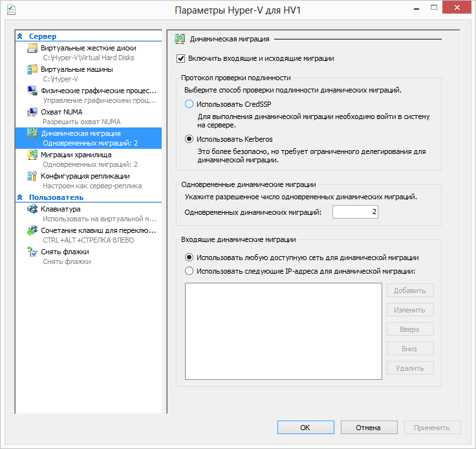Select the Использовать Kerberos option
The width and height of the screenshot is (476, 449).
(189, 138)
